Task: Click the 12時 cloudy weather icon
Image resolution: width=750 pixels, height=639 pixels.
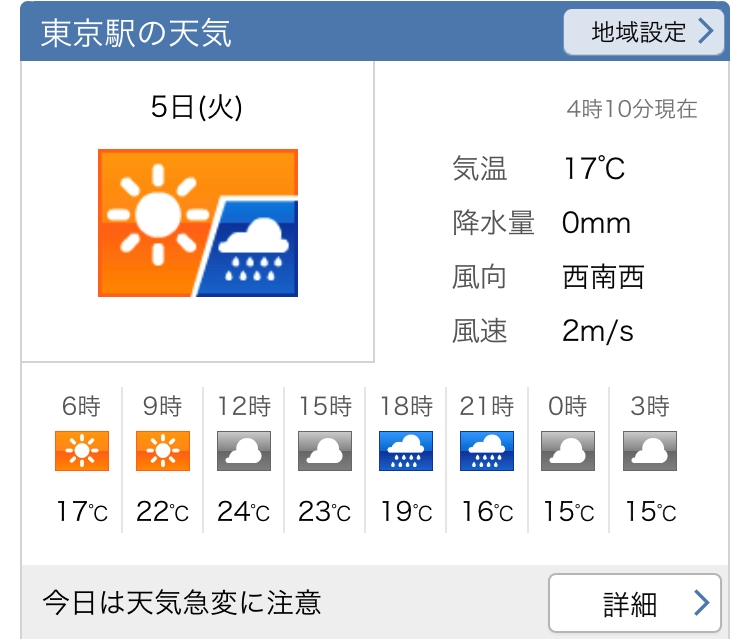Action: pyautogui.click(x=244, y=451)
